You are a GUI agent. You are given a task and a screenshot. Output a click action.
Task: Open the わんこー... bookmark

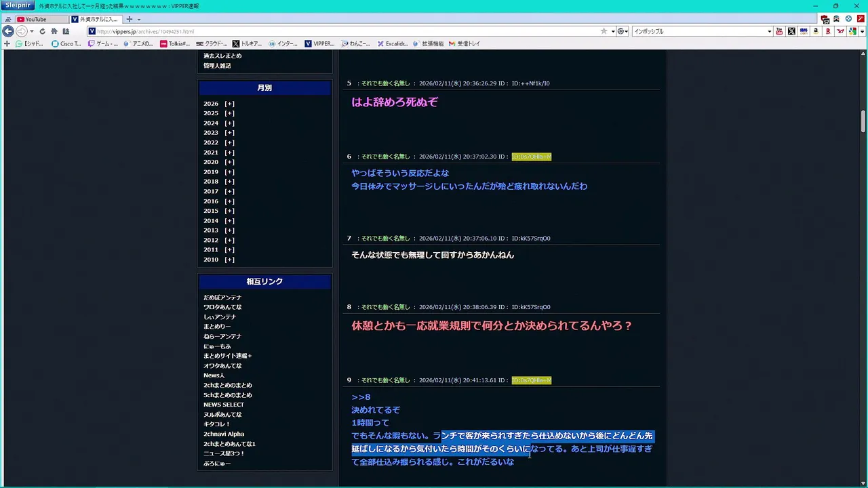pos(356,43)
